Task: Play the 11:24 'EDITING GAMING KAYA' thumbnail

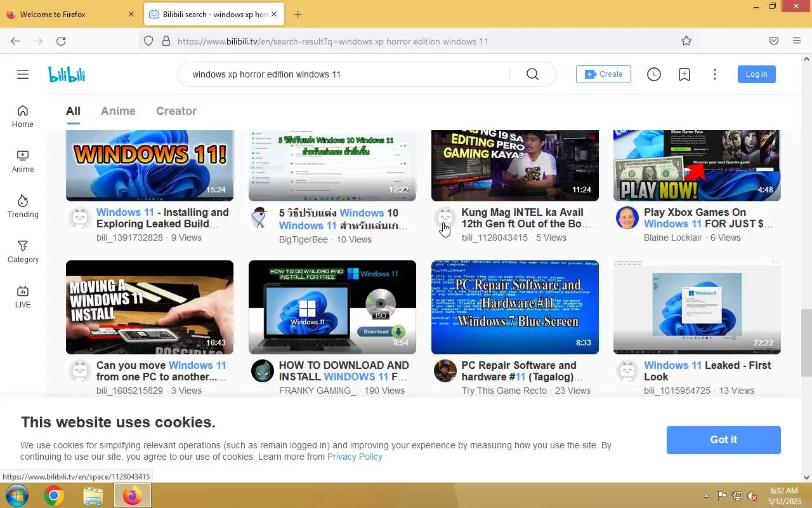Action: (515, 165)
